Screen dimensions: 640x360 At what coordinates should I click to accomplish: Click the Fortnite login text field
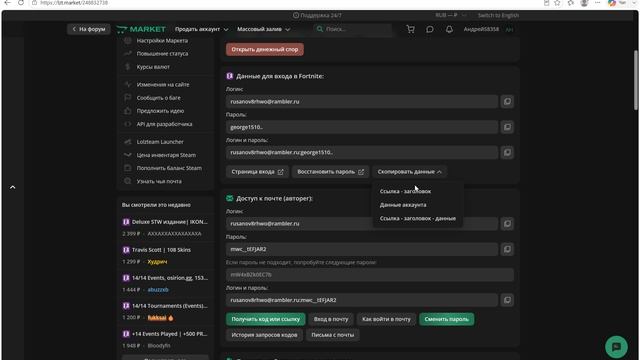362,102
